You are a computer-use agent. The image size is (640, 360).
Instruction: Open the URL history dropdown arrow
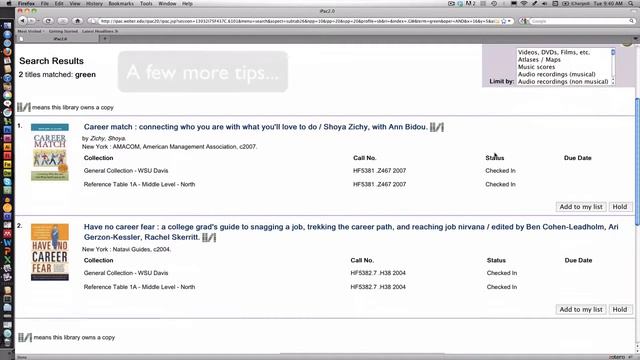[509, 21]
